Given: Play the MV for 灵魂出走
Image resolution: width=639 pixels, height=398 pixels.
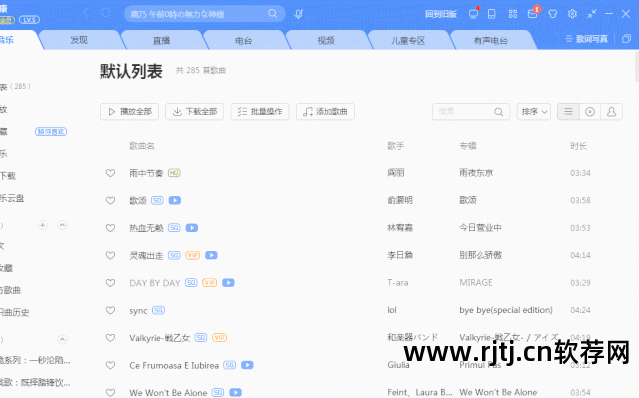Looking at the screenshot, I should coord(211,255).
